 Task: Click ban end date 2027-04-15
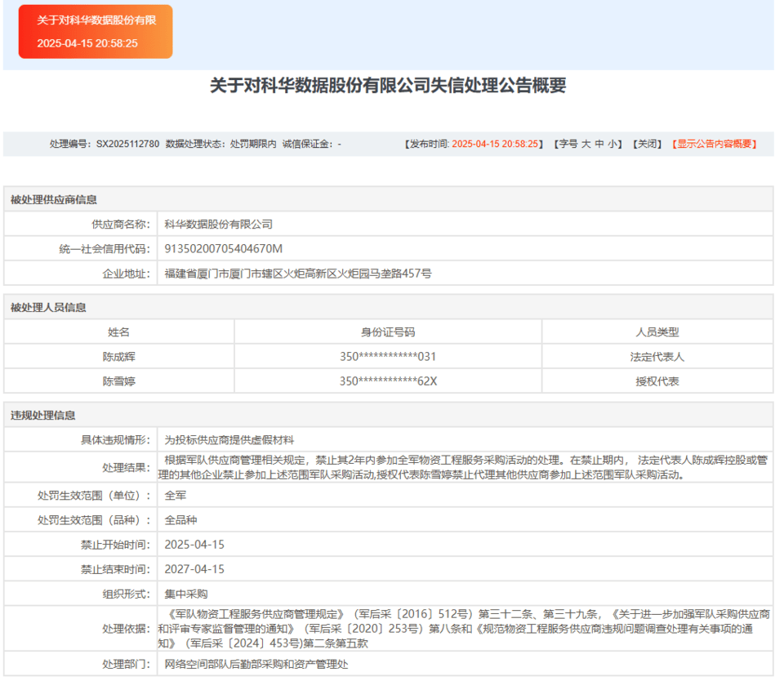pyautogui.click(x=194, y=569)
